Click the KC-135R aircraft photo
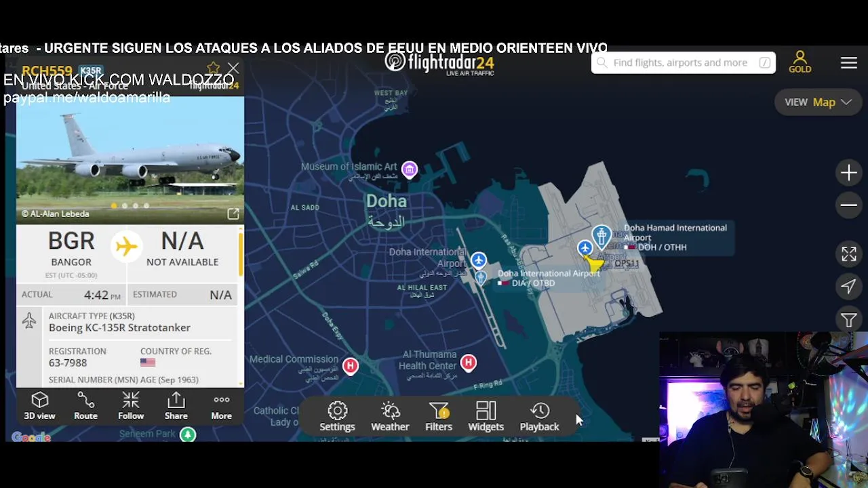This screenshot has height=488, width=868. coord(130,160)
